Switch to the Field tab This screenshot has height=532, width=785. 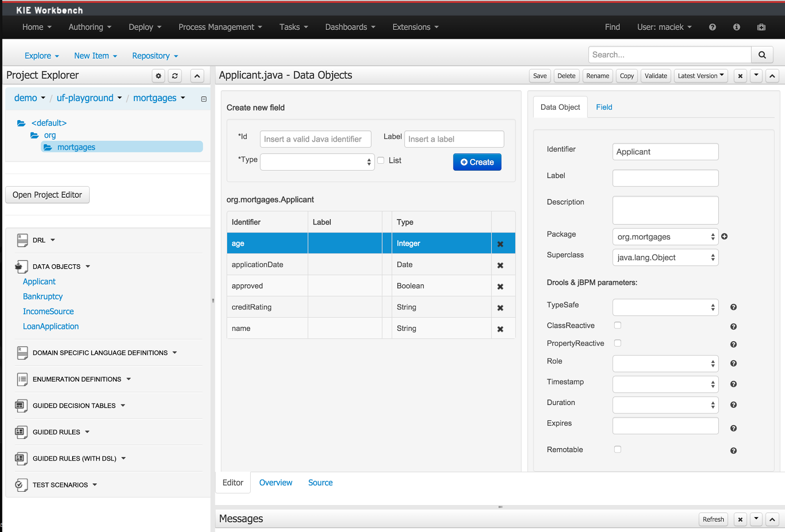604,107
